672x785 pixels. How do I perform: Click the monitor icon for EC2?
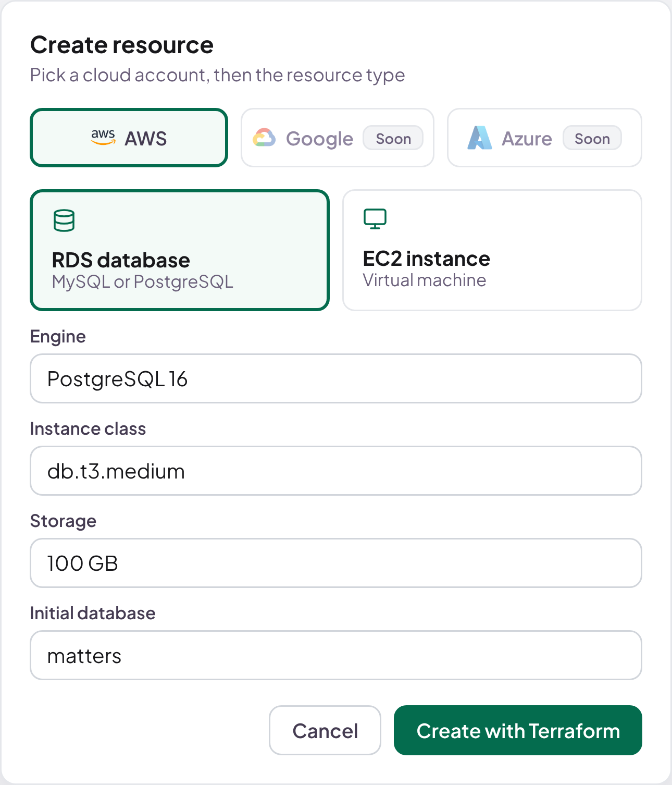pyautogui.click(x=375, y=219)
